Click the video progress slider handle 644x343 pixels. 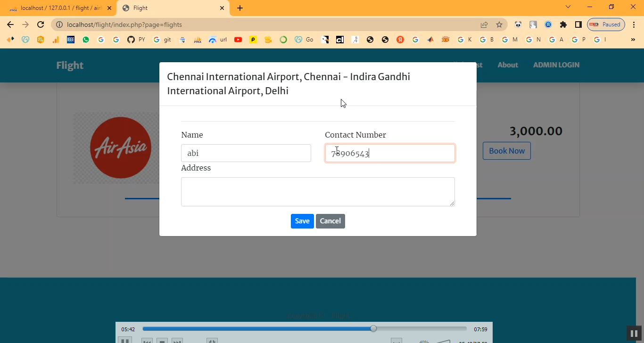[x=373, y=328]
